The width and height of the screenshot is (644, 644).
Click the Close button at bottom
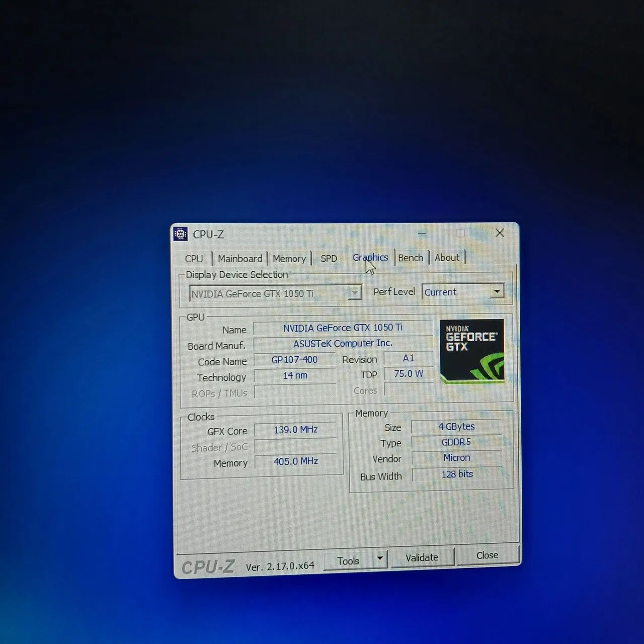[487, 555]
